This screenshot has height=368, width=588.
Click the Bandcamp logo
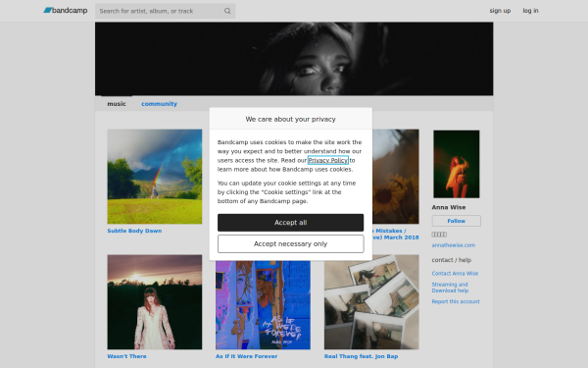(x=66, y=11)
